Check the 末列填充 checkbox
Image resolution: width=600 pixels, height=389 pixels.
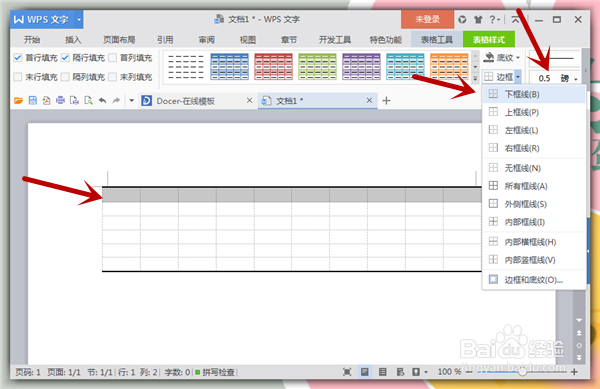[112, 77]
